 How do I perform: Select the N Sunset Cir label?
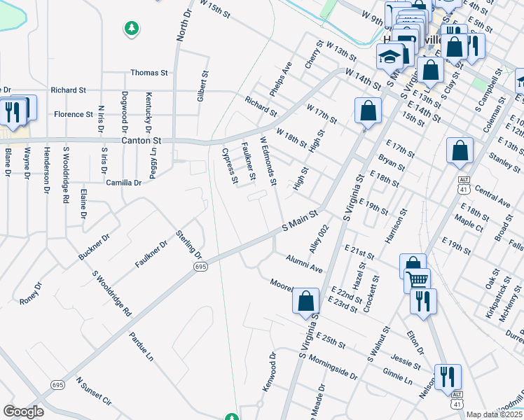click(x=94, y=391)
